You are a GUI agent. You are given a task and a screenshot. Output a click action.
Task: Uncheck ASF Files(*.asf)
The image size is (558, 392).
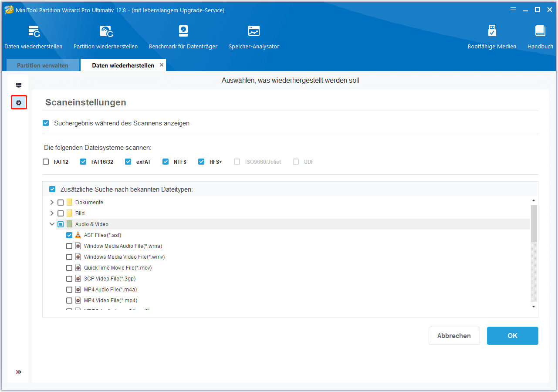coord(69,235)
